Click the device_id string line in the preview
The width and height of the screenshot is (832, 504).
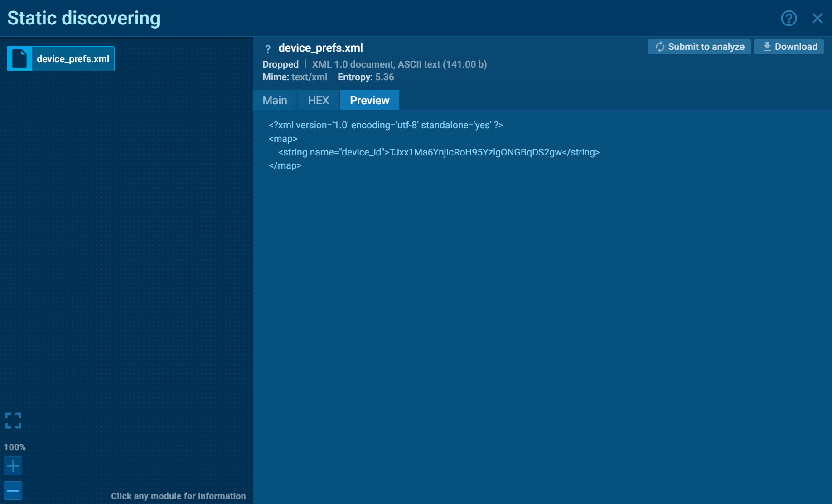438,152
